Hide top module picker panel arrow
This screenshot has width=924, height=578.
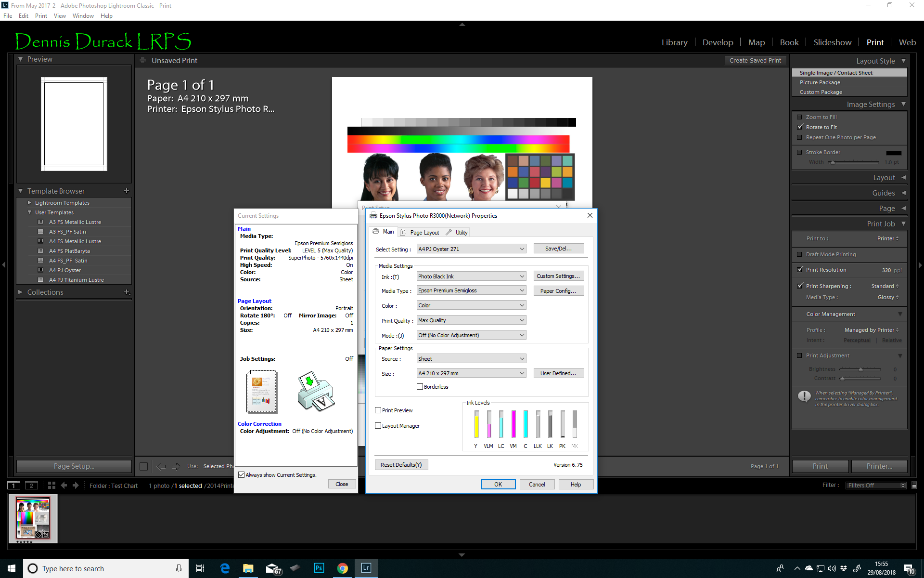tap(462, 24)
